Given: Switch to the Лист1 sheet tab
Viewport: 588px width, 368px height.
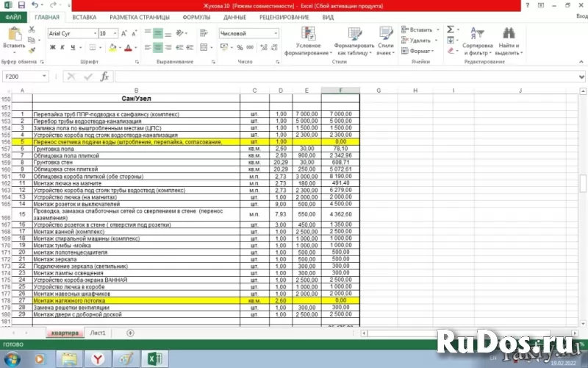Looking at the screenshot, I should [x=98, y=333].
